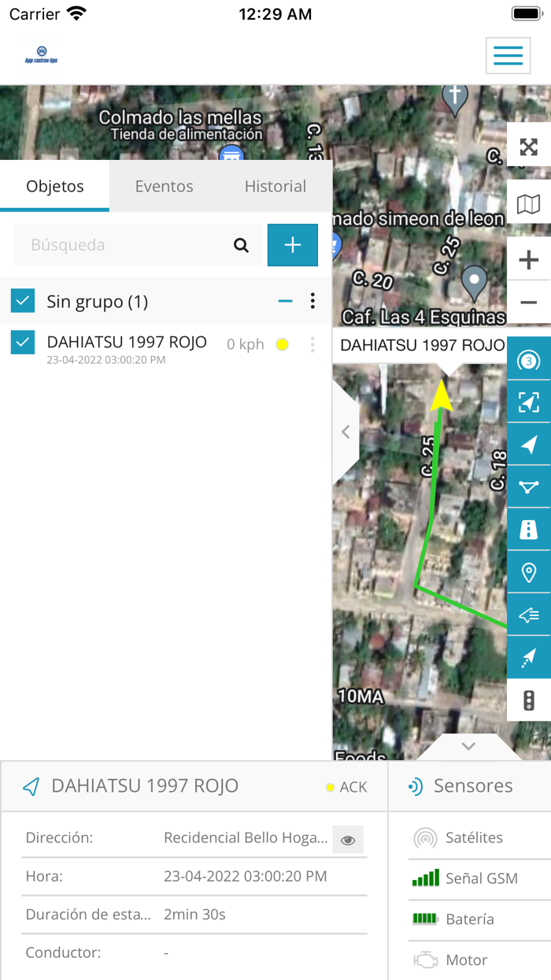Open the Historial tab
551x980 pixels.
click(x=275, y=186)
